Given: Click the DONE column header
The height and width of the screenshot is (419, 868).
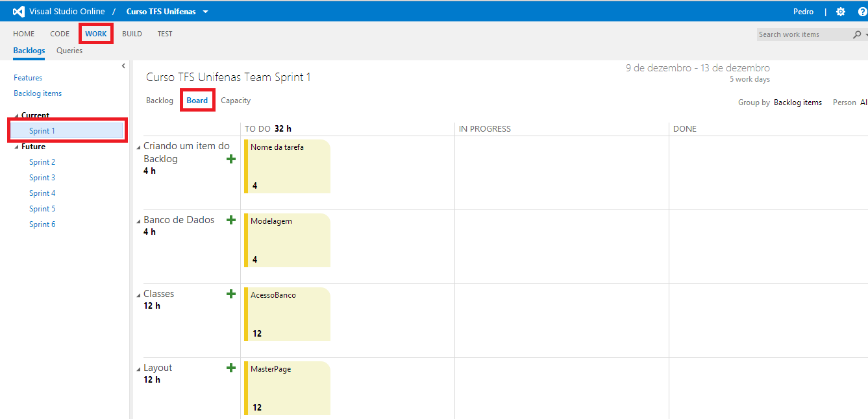Looking at the screenshot, I should (x=685, y=129).
